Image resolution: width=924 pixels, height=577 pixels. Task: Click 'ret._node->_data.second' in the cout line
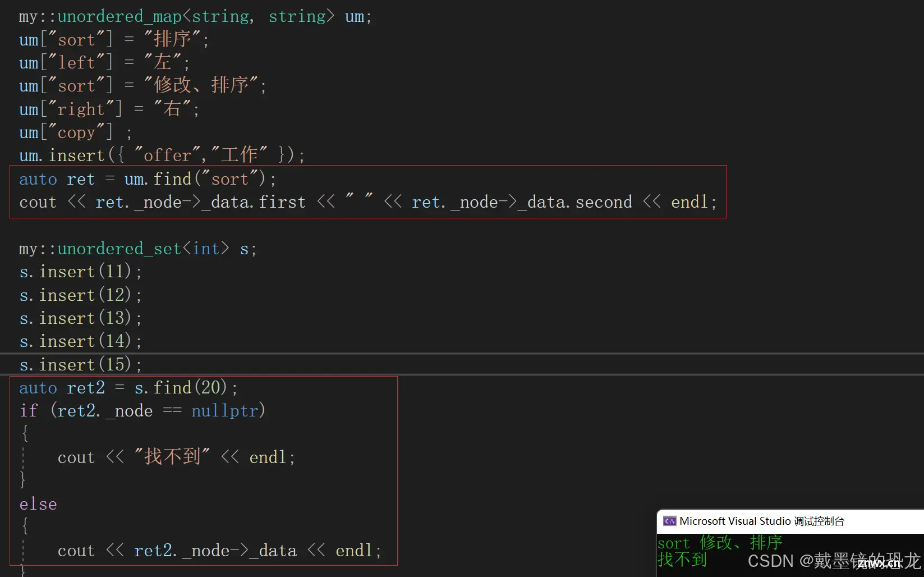click(522, 202)
